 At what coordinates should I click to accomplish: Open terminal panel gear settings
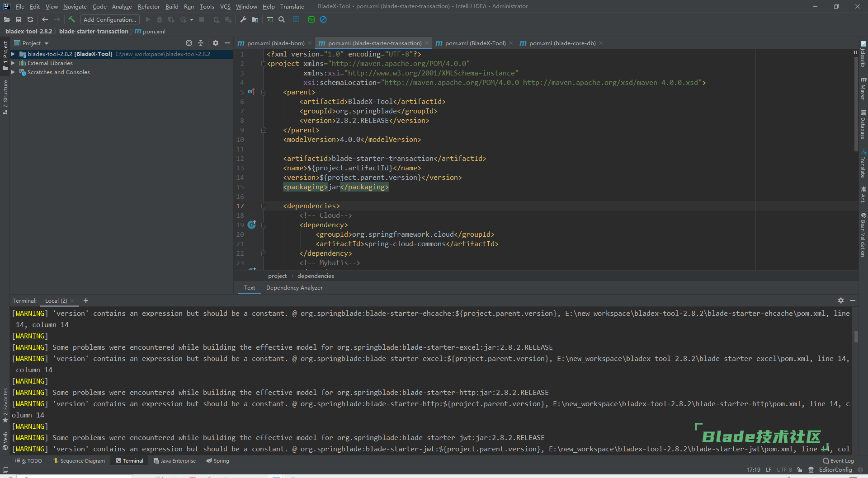[841, 300]
